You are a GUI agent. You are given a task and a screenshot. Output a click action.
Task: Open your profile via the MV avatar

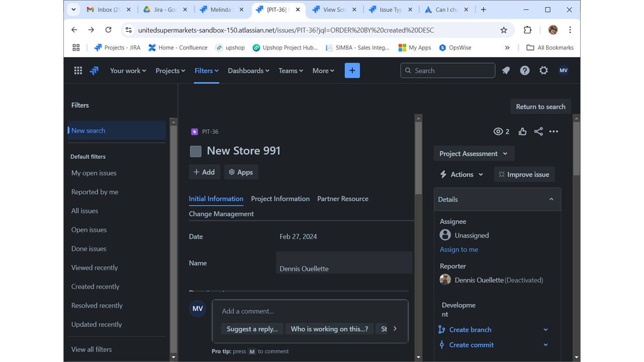563,70
